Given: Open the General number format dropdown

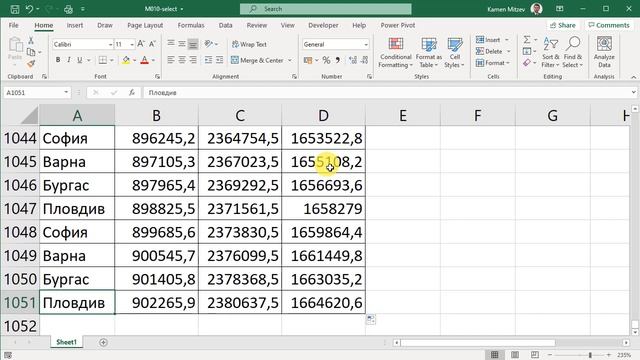Looking at the screenshot, I should (366, 44).
